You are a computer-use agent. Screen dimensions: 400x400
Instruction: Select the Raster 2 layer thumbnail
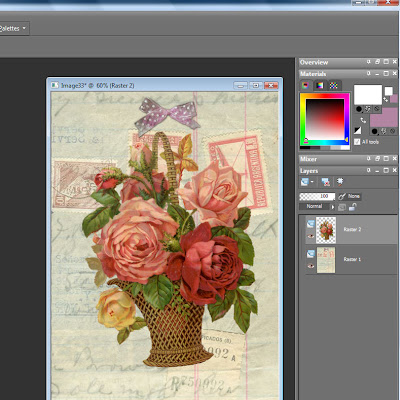pos(326,230)
